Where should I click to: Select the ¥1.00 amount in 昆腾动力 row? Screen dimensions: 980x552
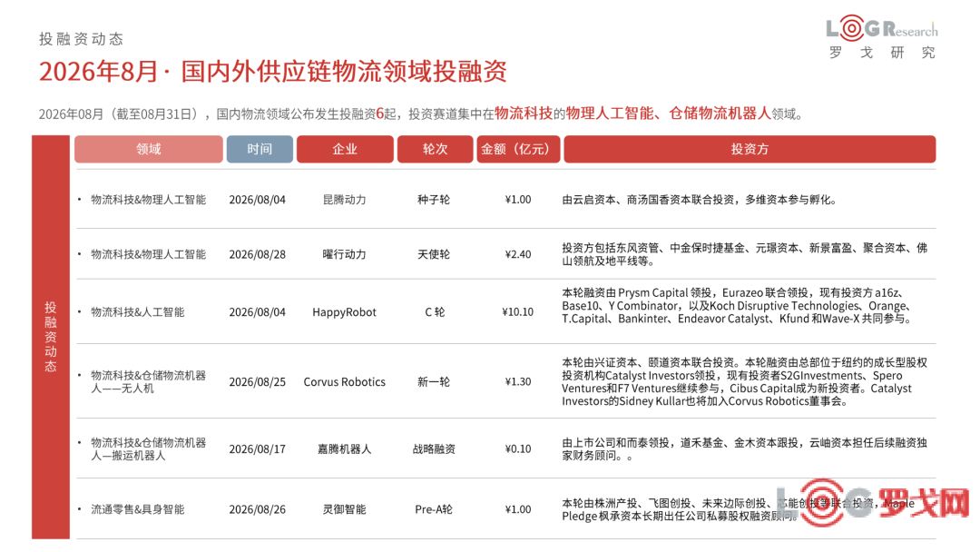(518, 200)
